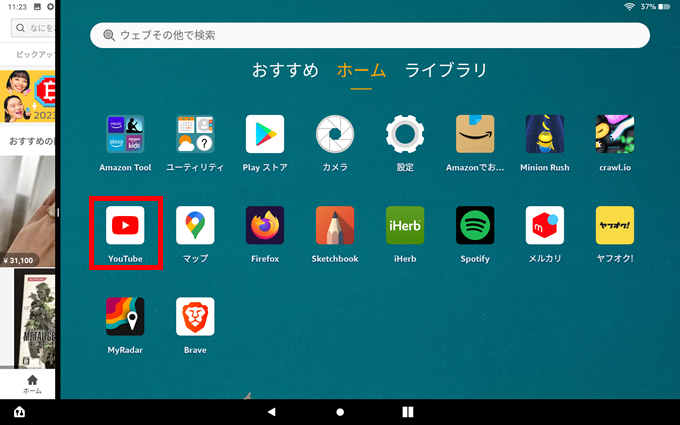Tap the home circle navigation button
The height and width of the screenshot is (425, 680).
[x=340, y=412]
